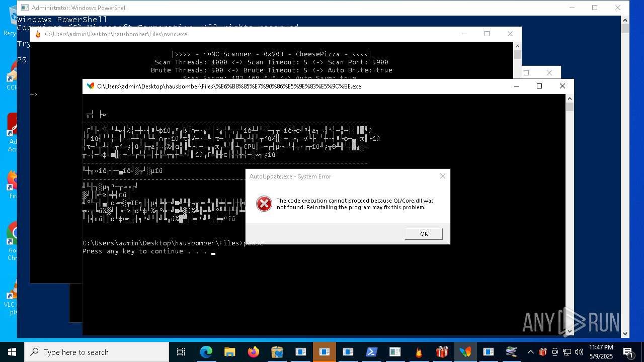This screenshot has width=644, height=362.
Task: Open Firefox from the taskbar
Action: (x=254, y=352)
